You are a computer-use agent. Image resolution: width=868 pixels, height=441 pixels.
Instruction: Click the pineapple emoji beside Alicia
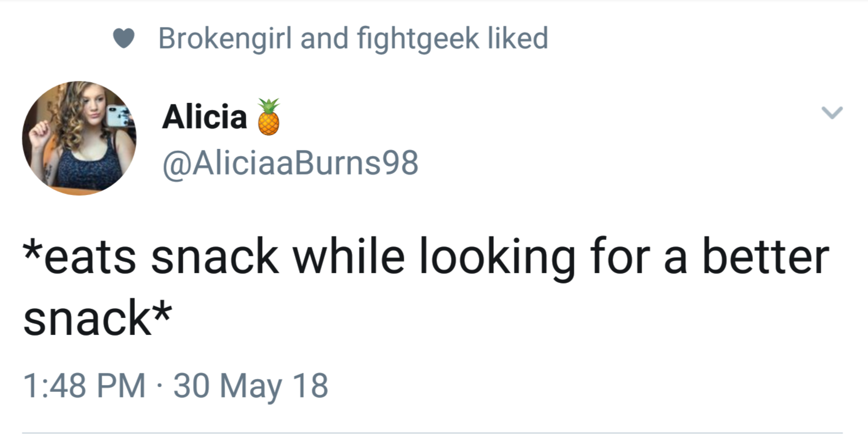[x=268, y=116]
